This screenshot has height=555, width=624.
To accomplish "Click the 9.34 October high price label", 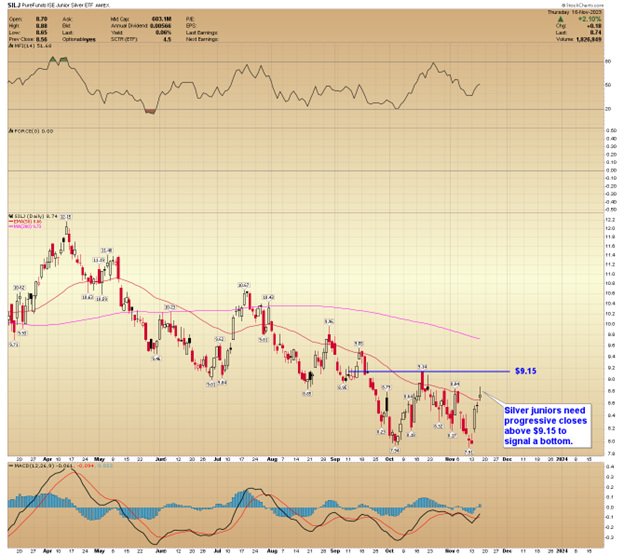I will [422, 366].
